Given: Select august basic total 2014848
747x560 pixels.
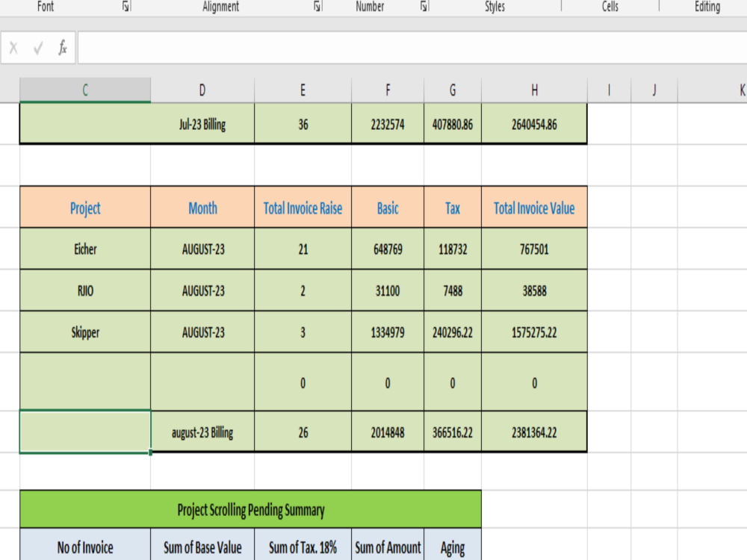Looking at the screenshot, I should [388, 432].
